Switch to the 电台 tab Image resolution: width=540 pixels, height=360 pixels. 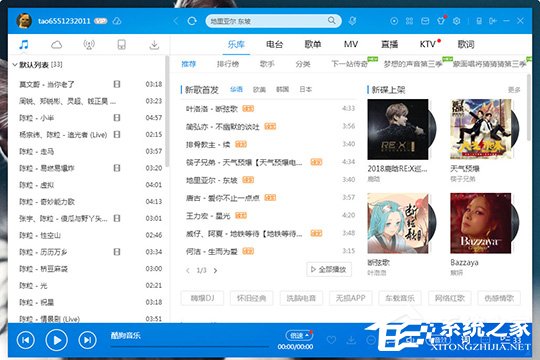(x=274, y=44)
